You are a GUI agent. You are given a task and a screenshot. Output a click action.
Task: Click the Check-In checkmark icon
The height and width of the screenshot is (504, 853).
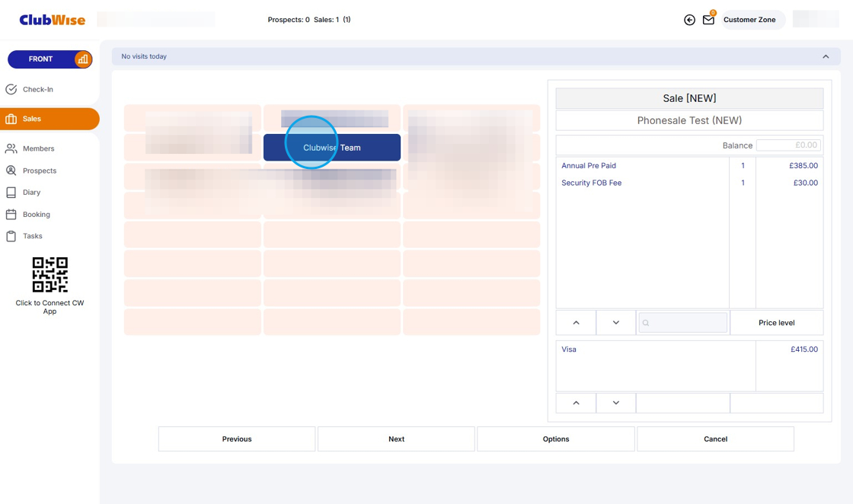(11, 89)
